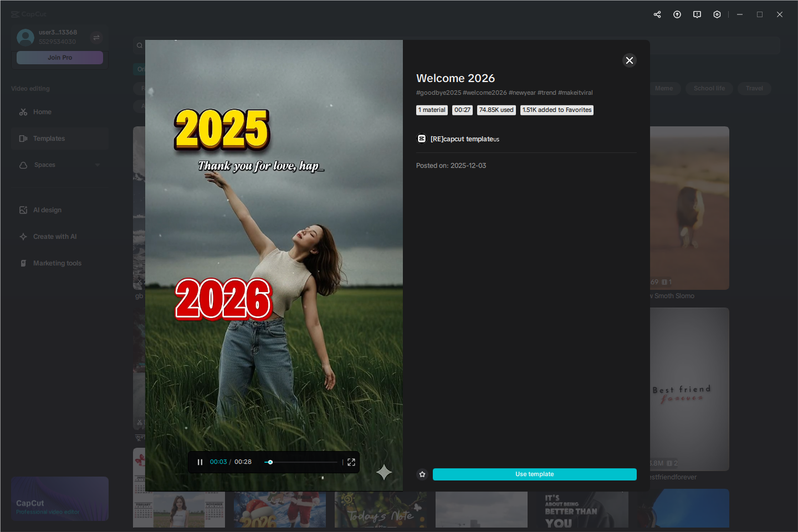Click the search magnifier icon

(x=140, y=45)
